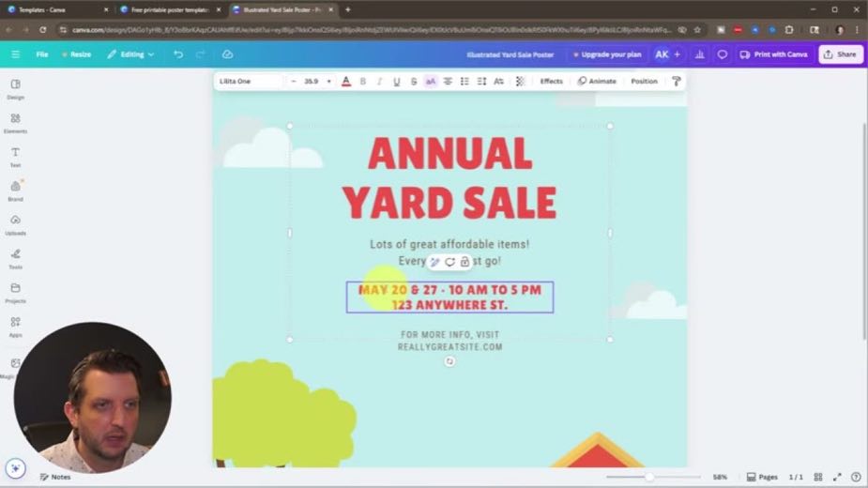Open the Projects panel
The image size is (868, 488).
point(16,293)
